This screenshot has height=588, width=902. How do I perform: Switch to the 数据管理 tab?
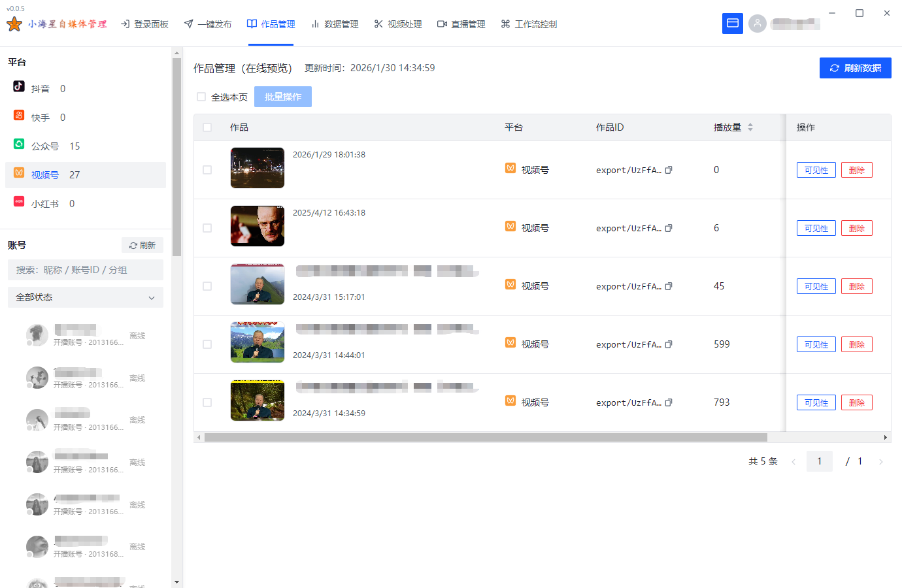[x=335, y=24]
